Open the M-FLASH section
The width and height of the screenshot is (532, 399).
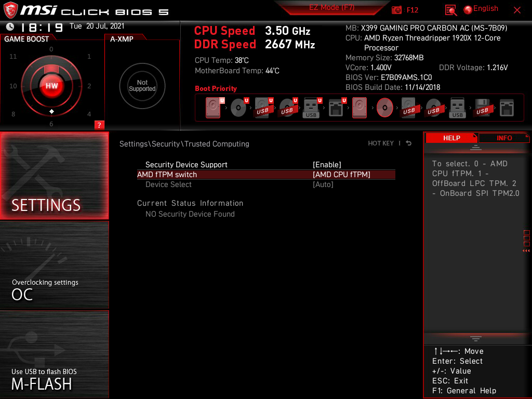tap(54, 354)
